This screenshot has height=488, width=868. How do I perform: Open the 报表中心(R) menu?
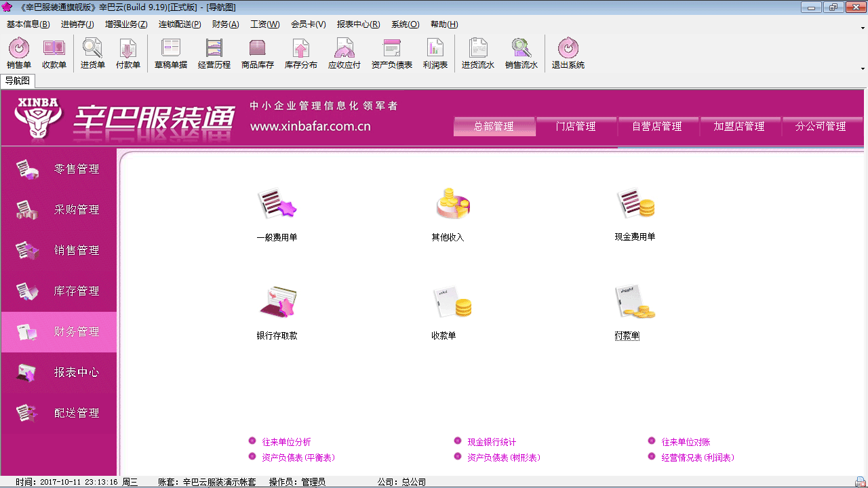coord(359,24)
